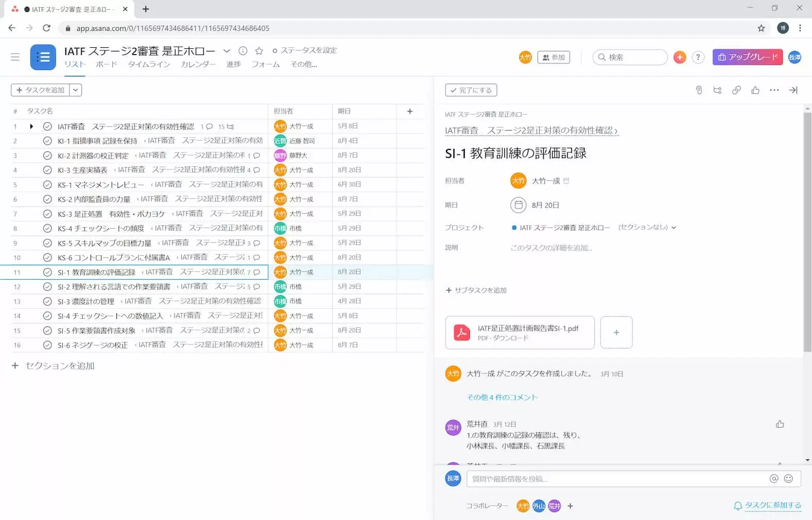Image resolution: width=812 pixels, height=520 pixels.
Task: Expand その他 4 件のコメント
Action: pyautogui.click(x=502, y=397)
